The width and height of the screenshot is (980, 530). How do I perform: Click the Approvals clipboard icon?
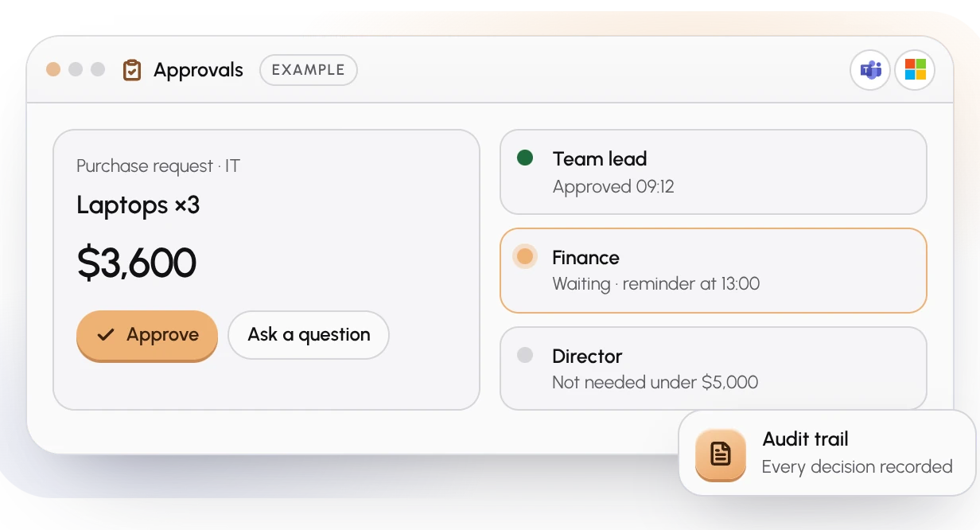(132, 70)
